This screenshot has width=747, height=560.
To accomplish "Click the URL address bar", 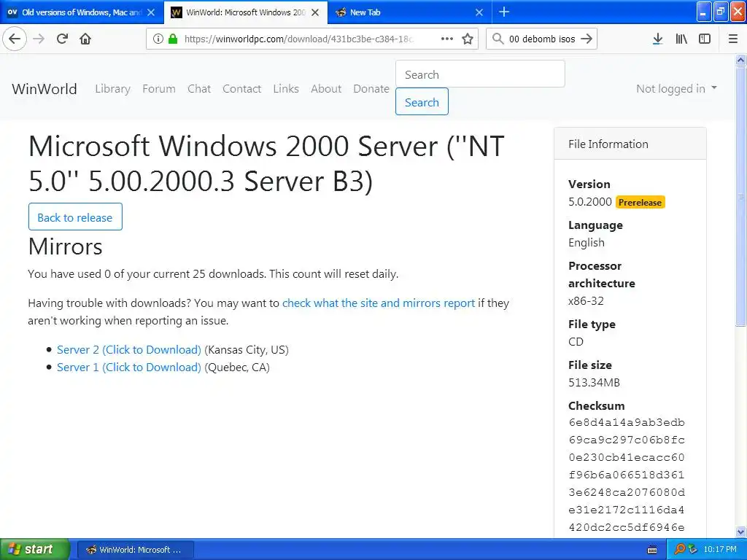I will click(298, 39).
